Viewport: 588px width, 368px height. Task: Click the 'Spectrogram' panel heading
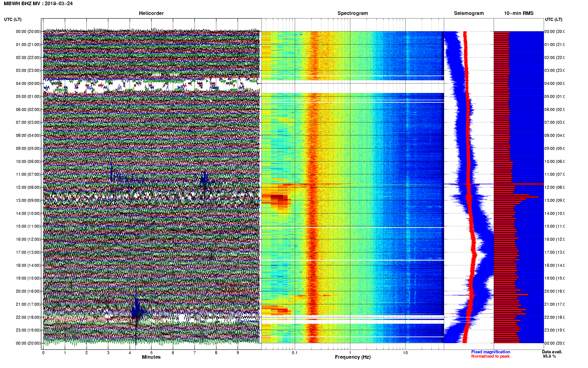click(353, 13)
